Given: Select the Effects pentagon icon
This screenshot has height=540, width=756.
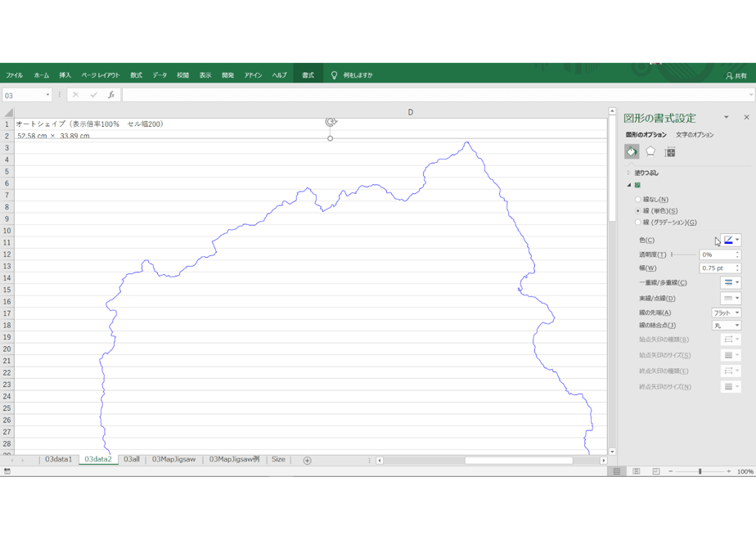Looking at the screenshot, I should 650,152.
